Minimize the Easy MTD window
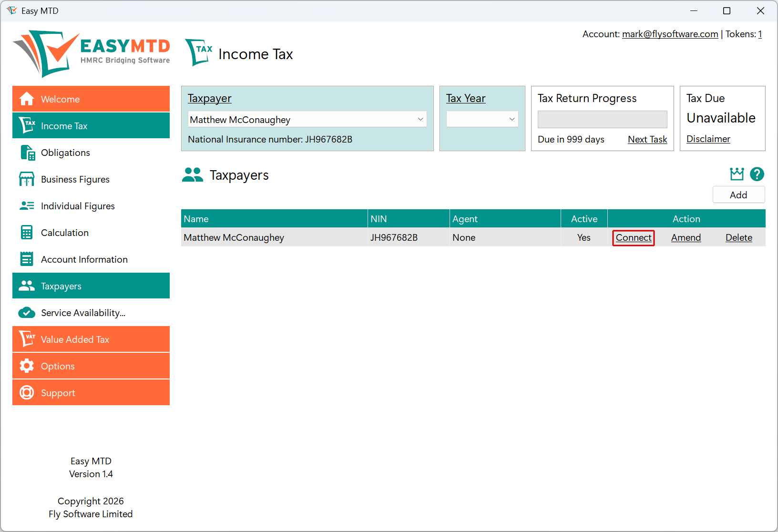The image size is (778, 532). coord(694,10)
